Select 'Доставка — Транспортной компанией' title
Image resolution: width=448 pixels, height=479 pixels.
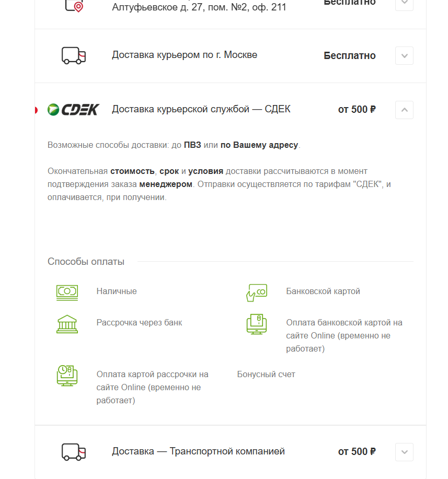[198, 451]
